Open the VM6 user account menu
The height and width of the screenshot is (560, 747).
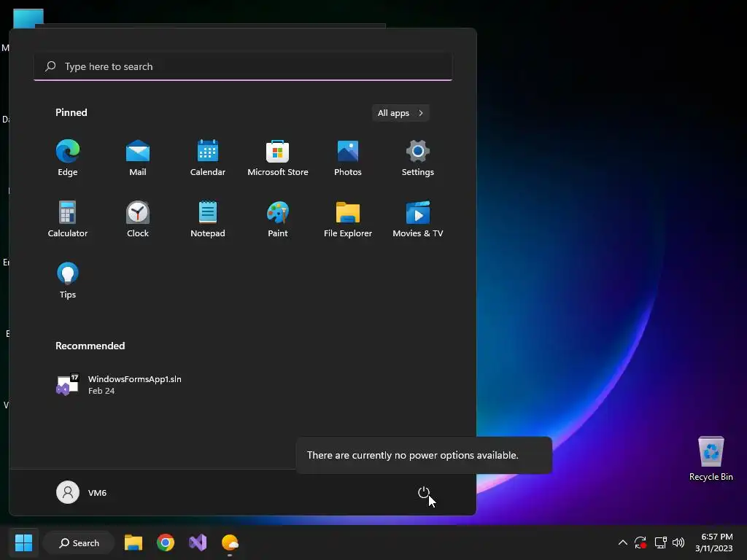[82, 492]
